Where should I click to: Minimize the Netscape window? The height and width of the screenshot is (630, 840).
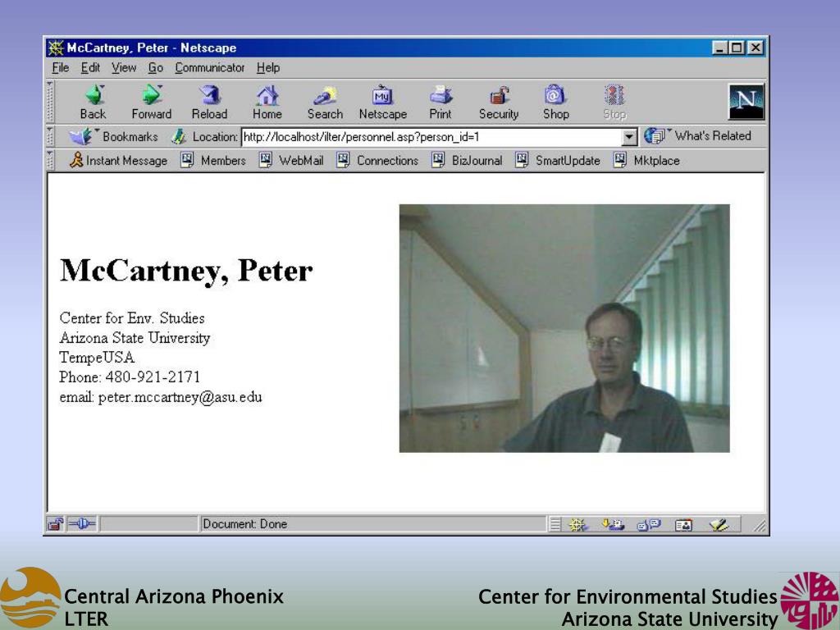click(x=720, y=48)
